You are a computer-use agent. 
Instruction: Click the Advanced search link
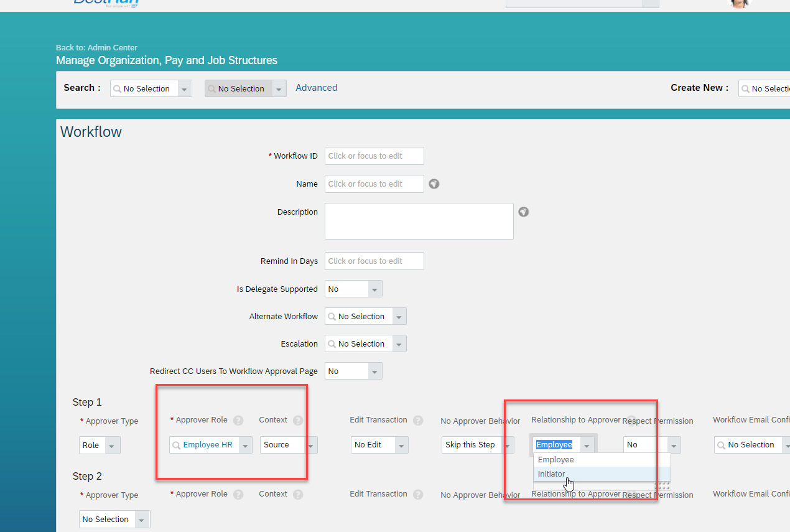[x=317, y=88]
